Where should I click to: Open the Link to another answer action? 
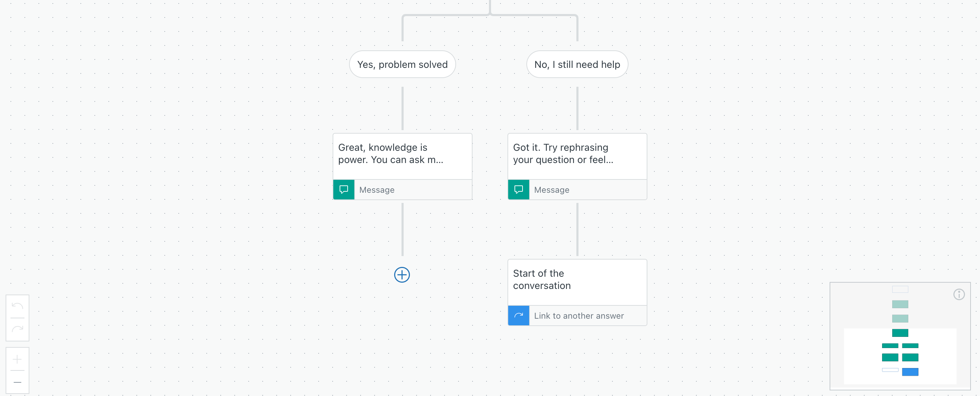578,315
